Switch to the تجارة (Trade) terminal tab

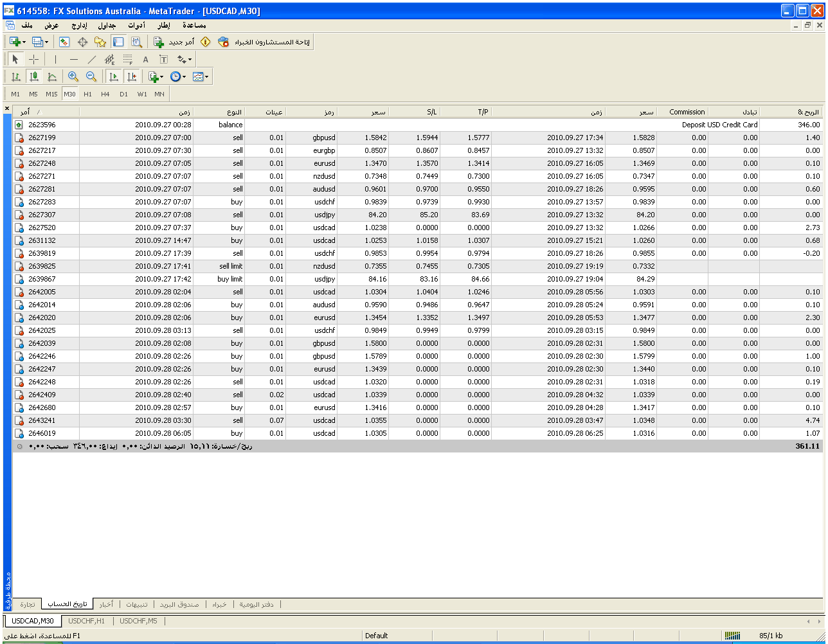(28, 604)
